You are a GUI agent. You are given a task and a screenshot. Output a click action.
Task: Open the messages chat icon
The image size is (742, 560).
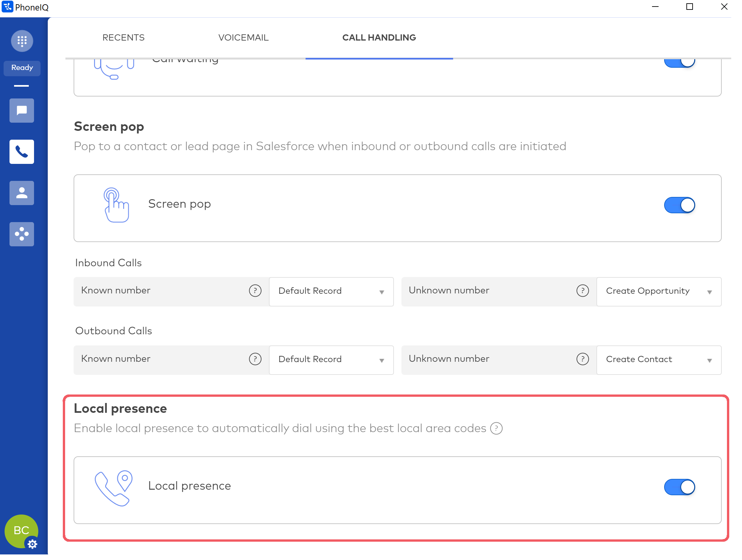pos(22,111)
